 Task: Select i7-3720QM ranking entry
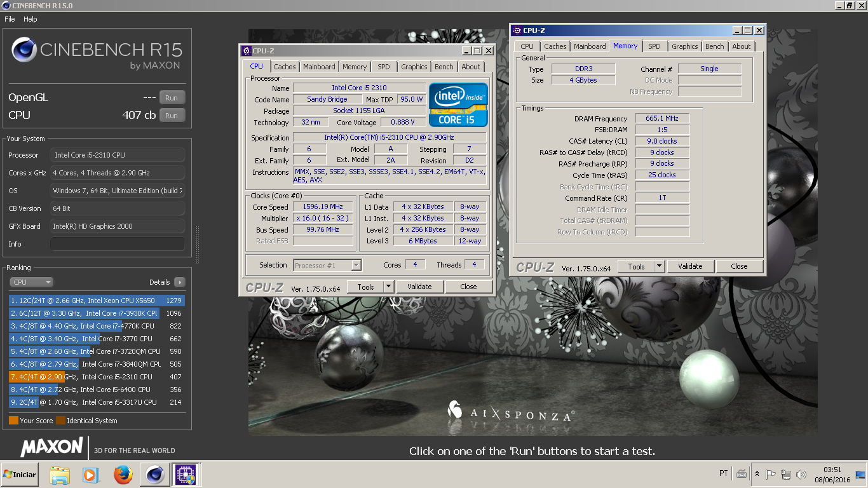[97, 351]
